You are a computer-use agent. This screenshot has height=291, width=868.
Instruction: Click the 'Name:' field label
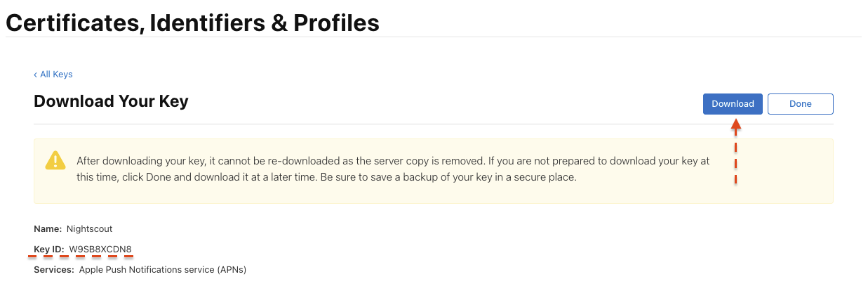pos(48,228)
